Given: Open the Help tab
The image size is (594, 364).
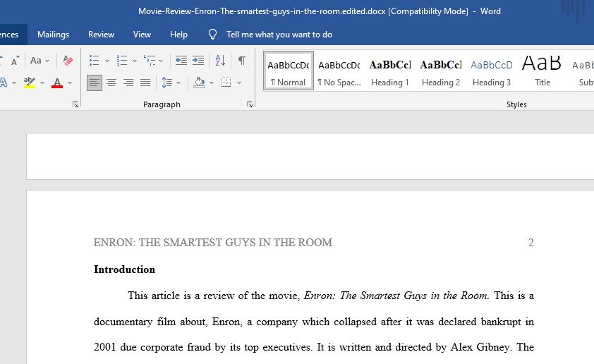Looking at the screenshot, I should pos(178,35).
